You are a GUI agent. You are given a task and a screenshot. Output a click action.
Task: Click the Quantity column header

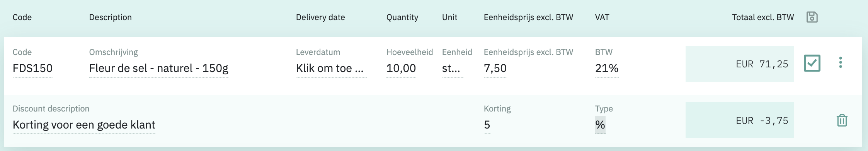(x=402, y=17)
